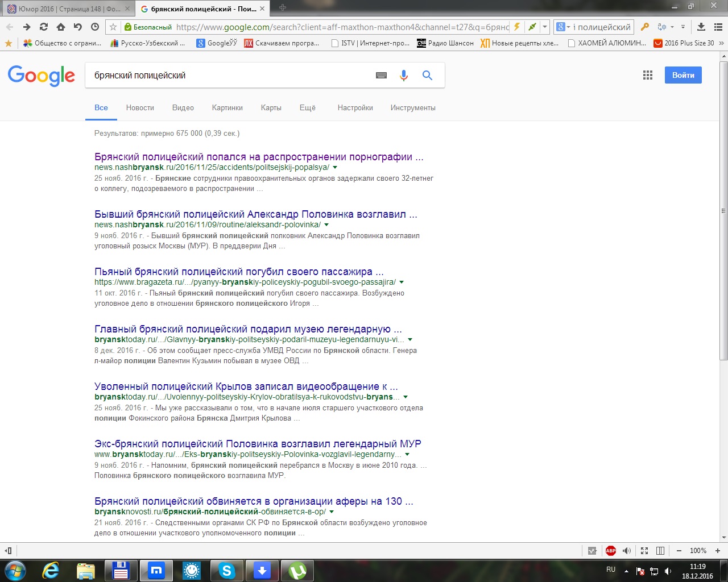Screen dimensions: 728x582
Task: Click the Google search input field
Action: point(227,76)
